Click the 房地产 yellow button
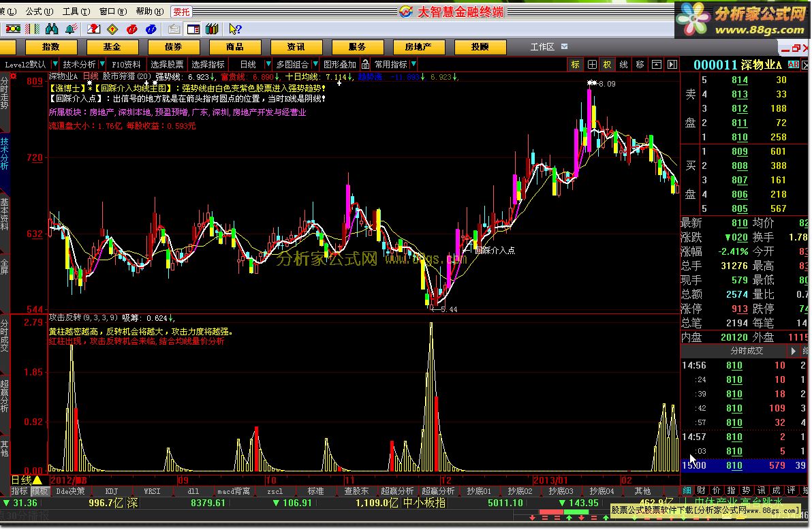This screenshot has width=812, height=530. pos(418,47)
